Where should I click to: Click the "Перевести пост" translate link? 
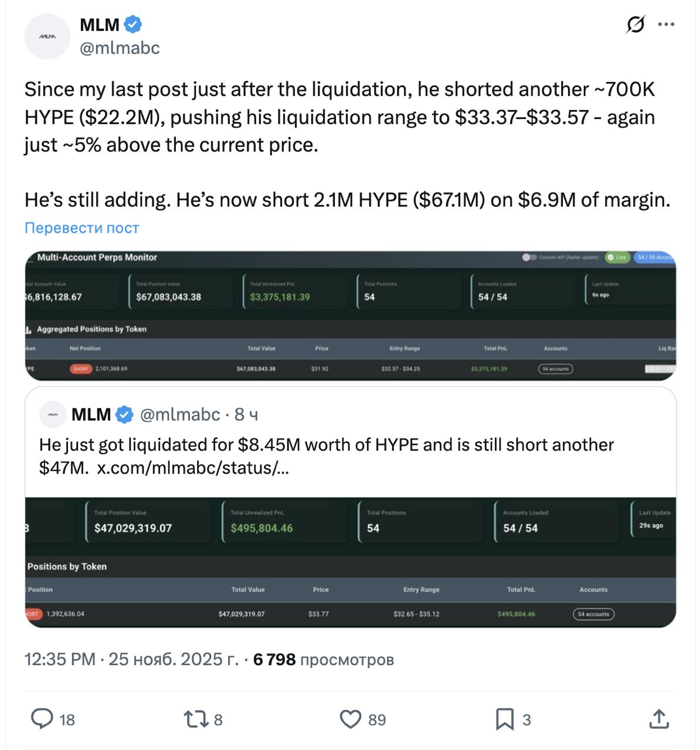[x=82, y=228]
